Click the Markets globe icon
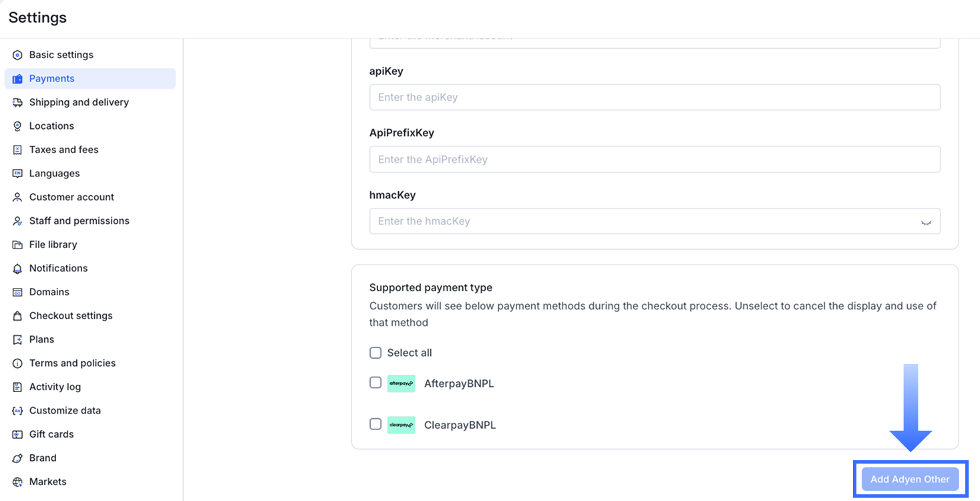 (x=17, y=482)
